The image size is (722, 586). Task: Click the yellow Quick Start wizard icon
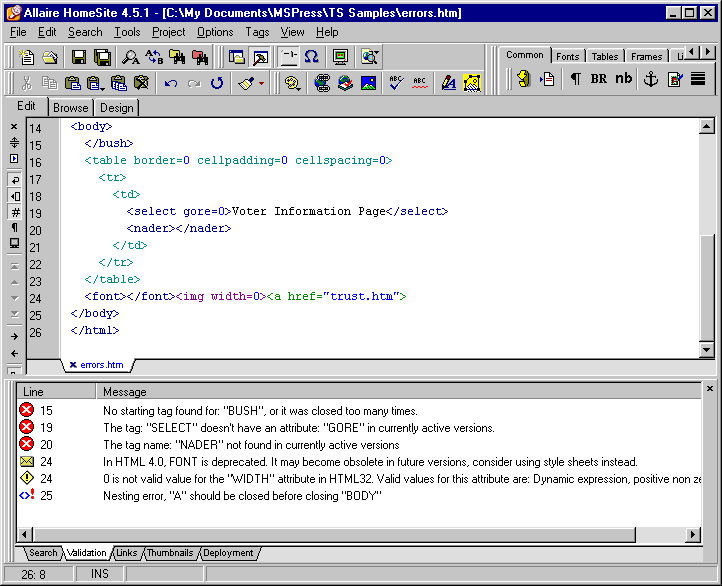(524, 79)
